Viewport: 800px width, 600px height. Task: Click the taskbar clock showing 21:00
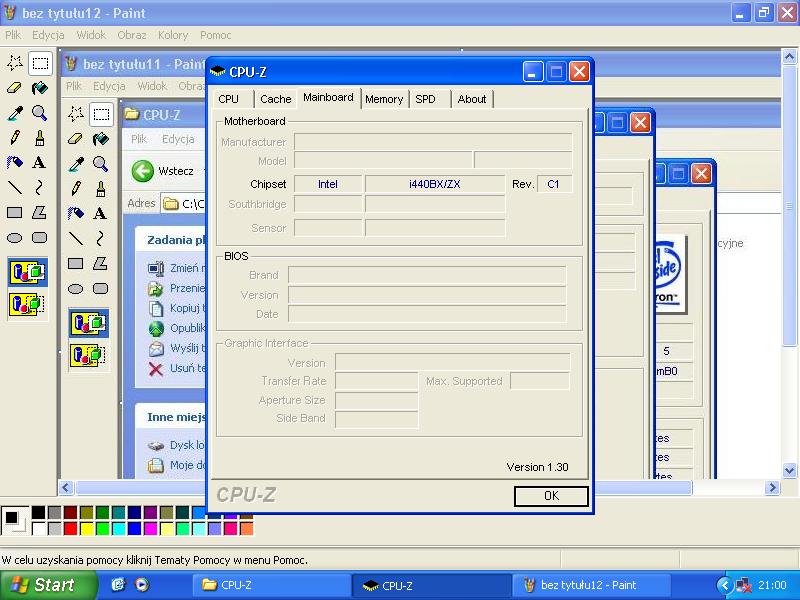[x=772, y=585]
